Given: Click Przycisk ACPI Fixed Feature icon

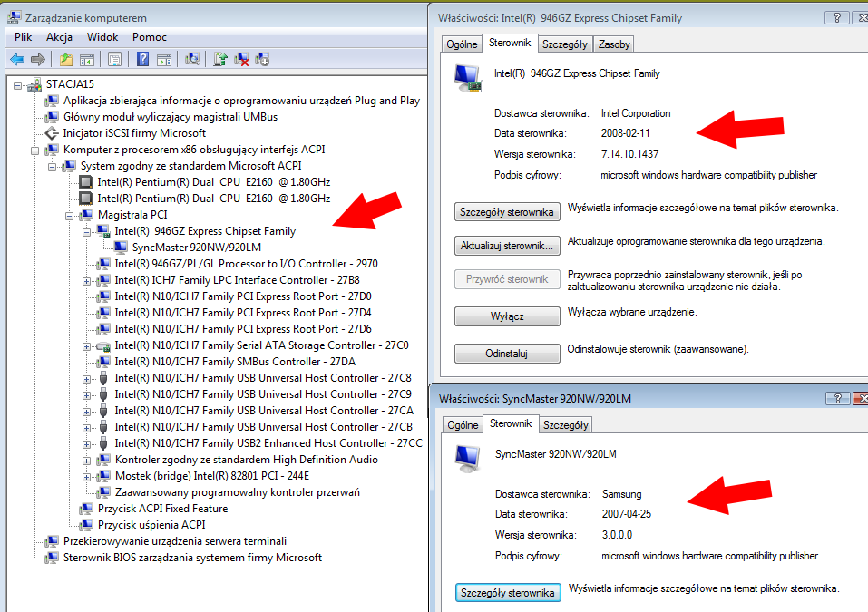Looking at the screenshot, I should [x=86, y=509].
